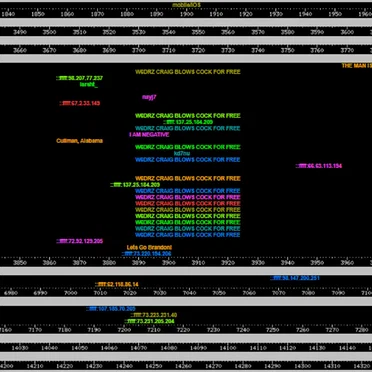Select the green larsht_ user label
Image resolution: width=372 pixels, height=372 pixels.
click(89, 85)
